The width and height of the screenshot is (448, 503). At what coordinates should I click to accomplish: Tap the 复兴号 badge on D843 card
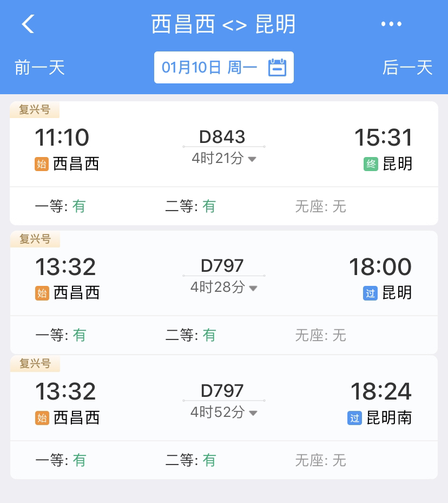pos(35,110)
